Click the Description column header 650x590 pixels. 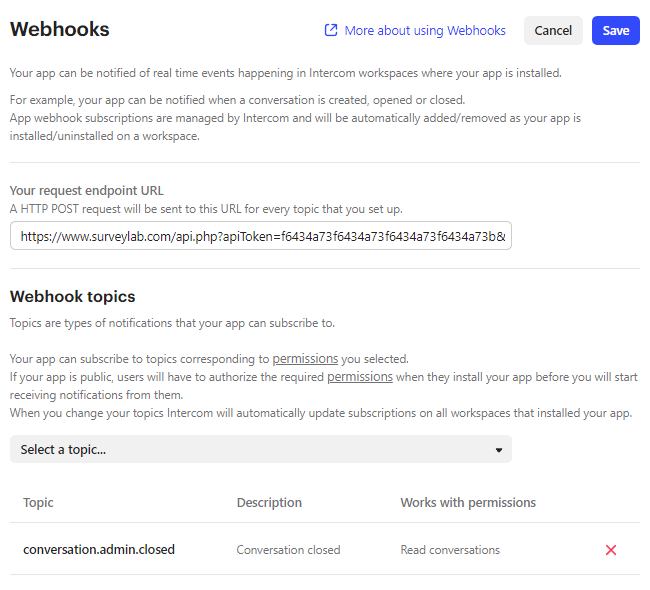point(269,503)
